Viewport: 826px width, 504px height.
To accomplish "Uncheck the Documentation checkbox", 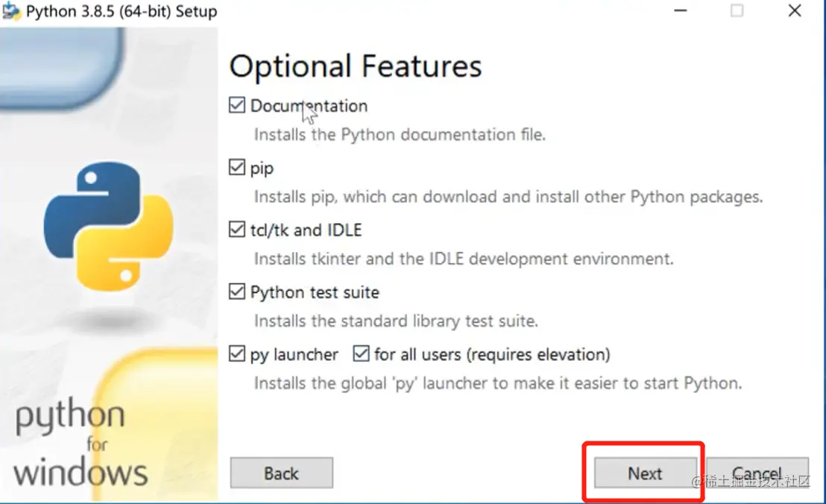I will tap(237, 105).
